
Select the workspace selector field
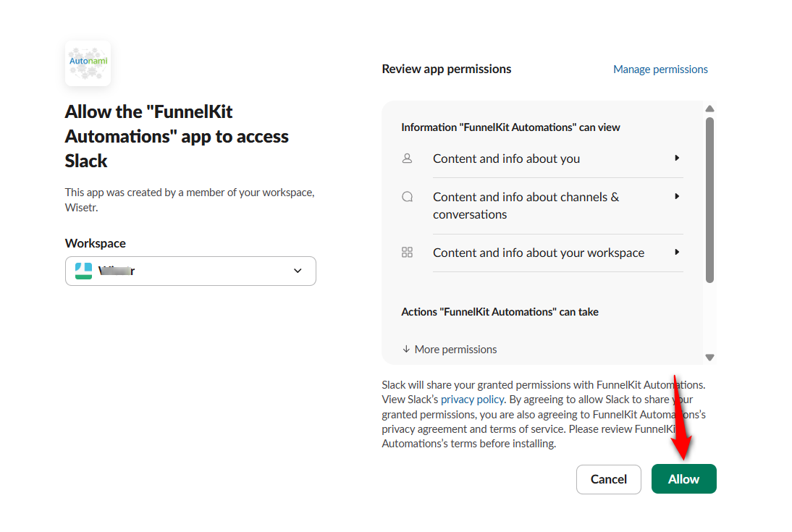[190, 270]
